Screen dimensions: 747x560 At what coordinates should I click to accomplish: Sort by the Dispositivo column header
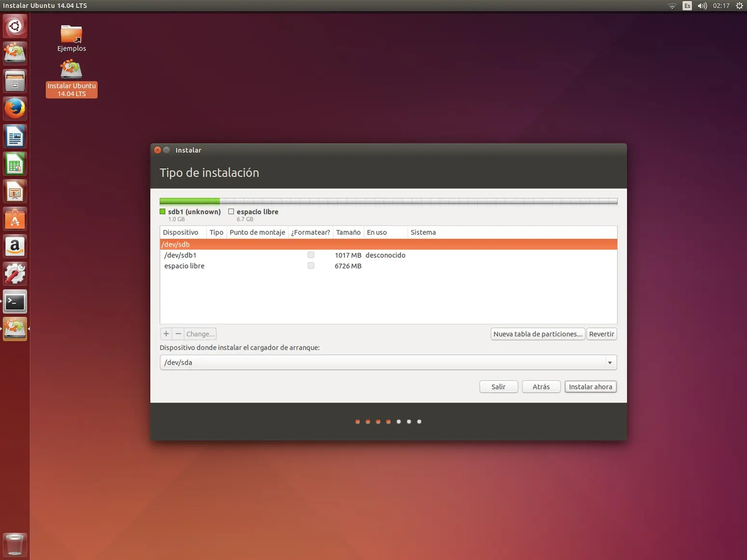[x=183, y=232]
